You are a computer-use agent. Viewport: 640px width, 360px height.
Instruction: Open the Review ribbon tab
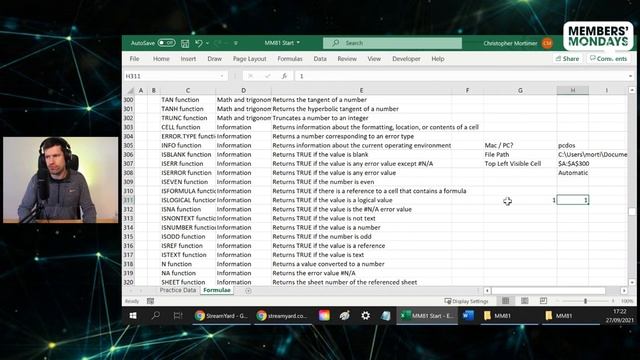pos(347,59)
